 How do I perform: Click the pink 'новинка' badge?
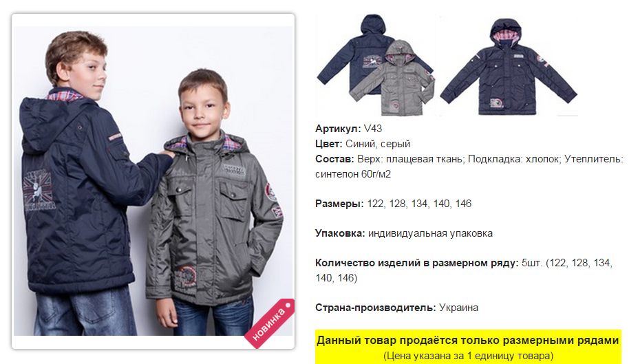[x=269, y=324]
